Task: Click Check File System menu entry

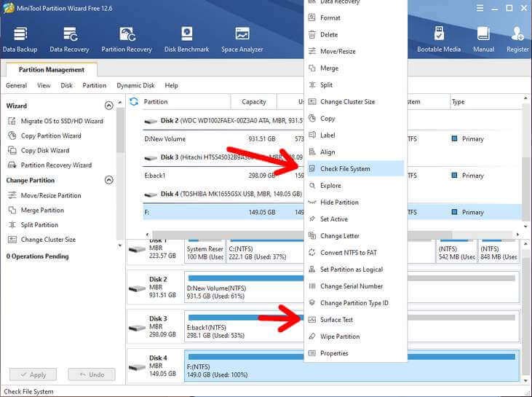Action: pos(355,169)
